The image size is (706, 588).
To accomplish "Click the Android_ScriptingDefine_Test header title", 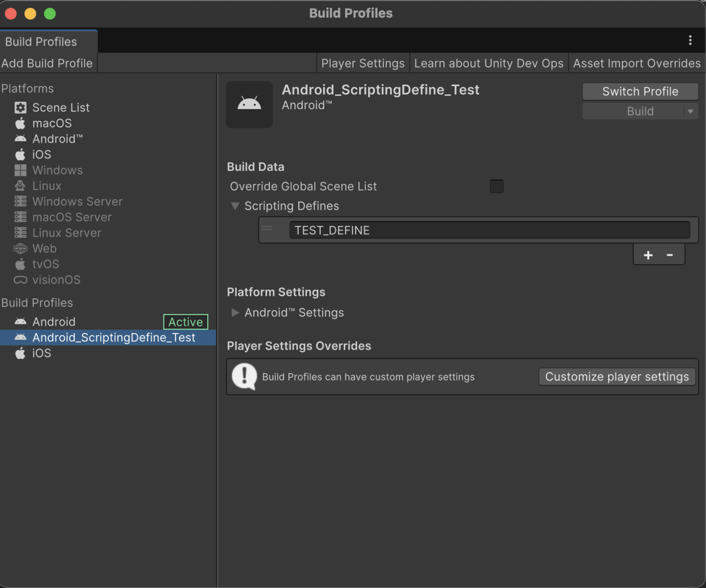I will pyautogui.click(x=381, y=90).
